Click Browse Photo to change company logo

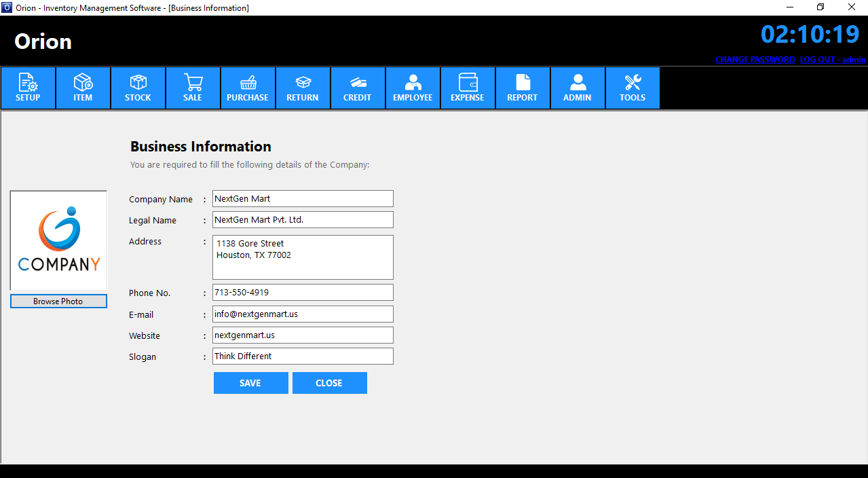[58, 301]
